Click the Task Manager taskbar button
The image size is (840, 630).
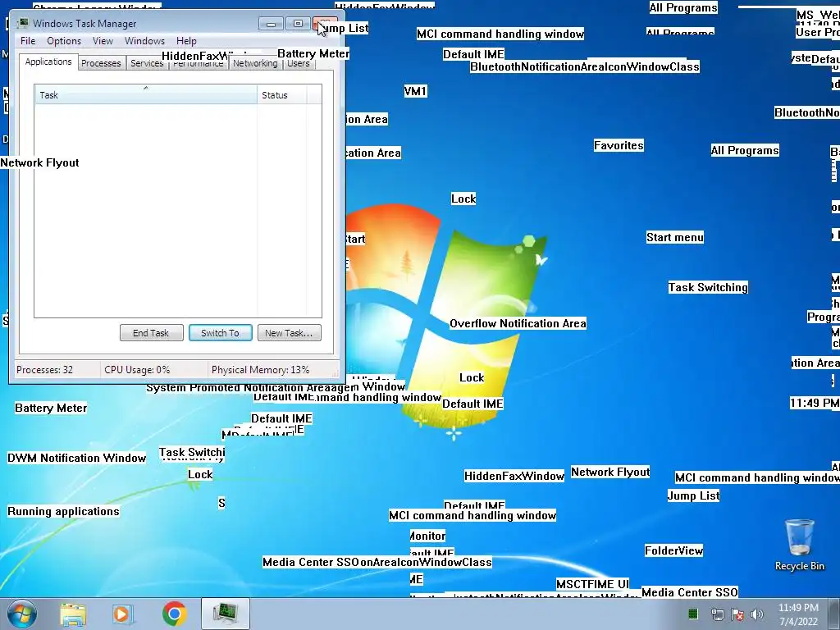point(226,614)
